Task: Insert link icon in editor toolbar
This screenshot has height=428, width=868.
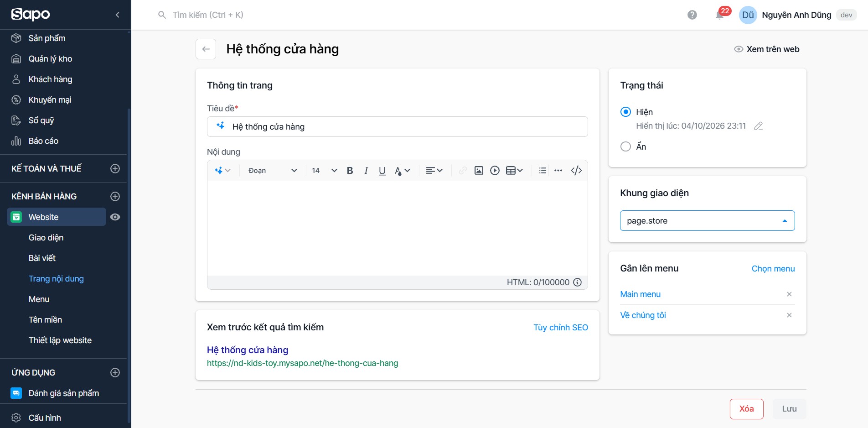Action: 463,171
